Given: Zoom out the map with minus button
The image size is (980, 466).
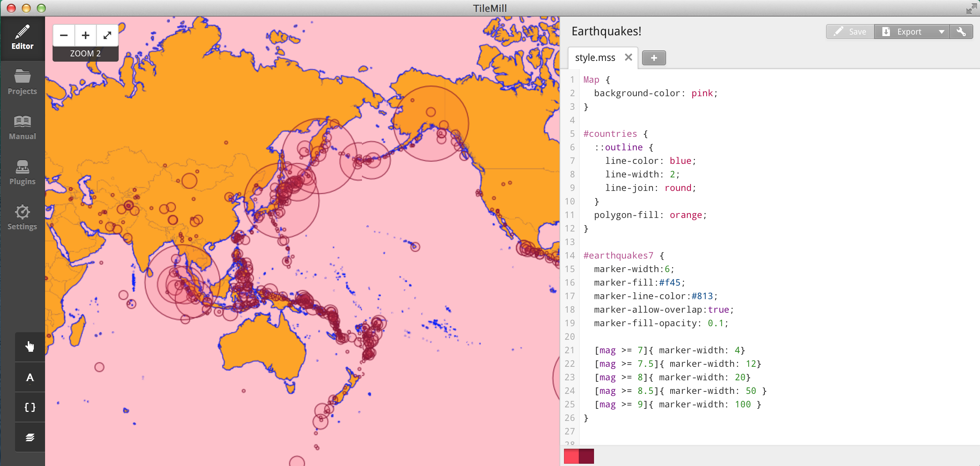Looking at the screenshot, I should [x=64, y=35].
